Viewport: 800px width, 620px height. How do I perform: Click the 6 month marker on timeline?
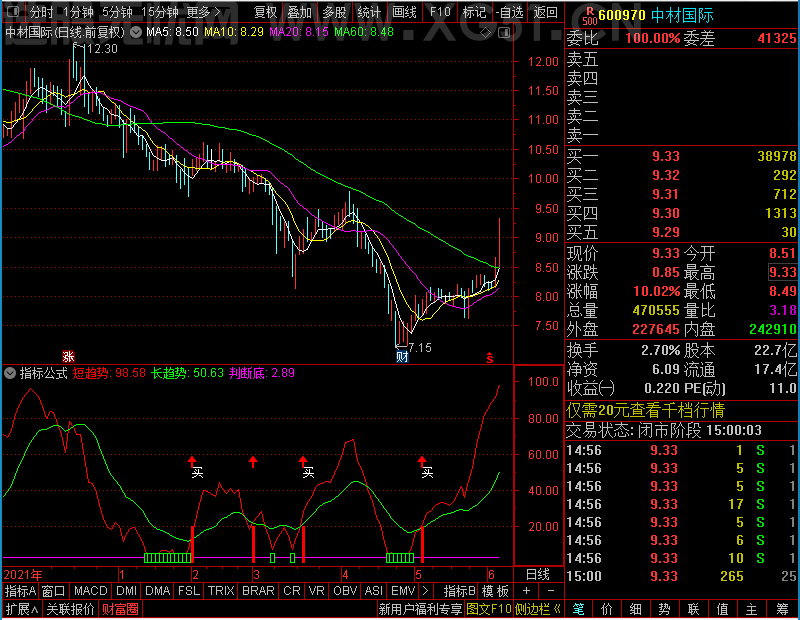491,575
